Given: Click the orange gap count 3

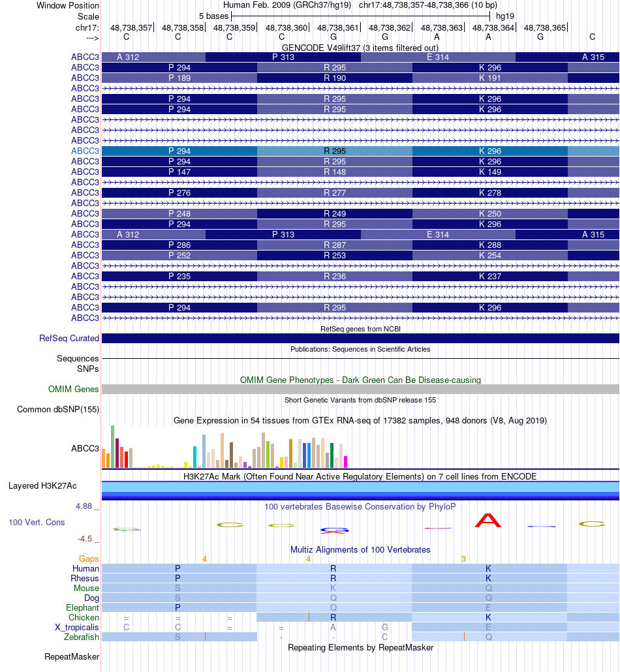Looking at the screenshot, I should tap(463, 559).
